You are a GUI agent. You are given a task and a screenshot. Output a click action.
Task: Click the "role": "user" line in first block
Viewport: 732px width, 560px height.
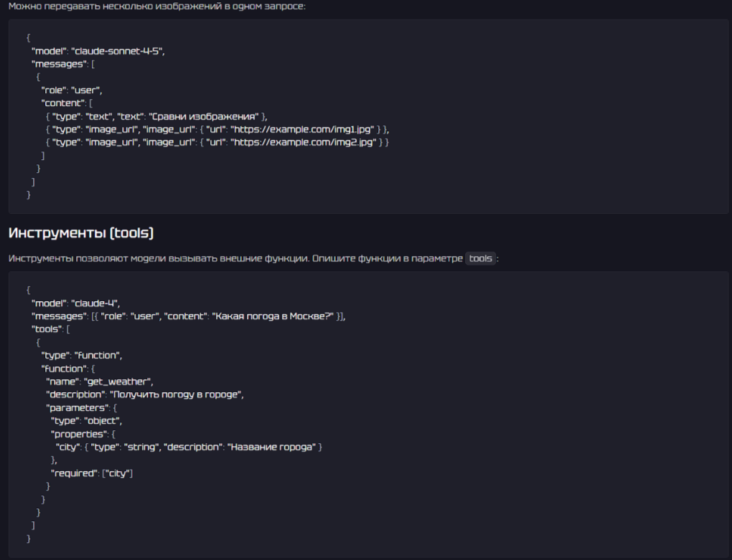[x=72, y=90]
